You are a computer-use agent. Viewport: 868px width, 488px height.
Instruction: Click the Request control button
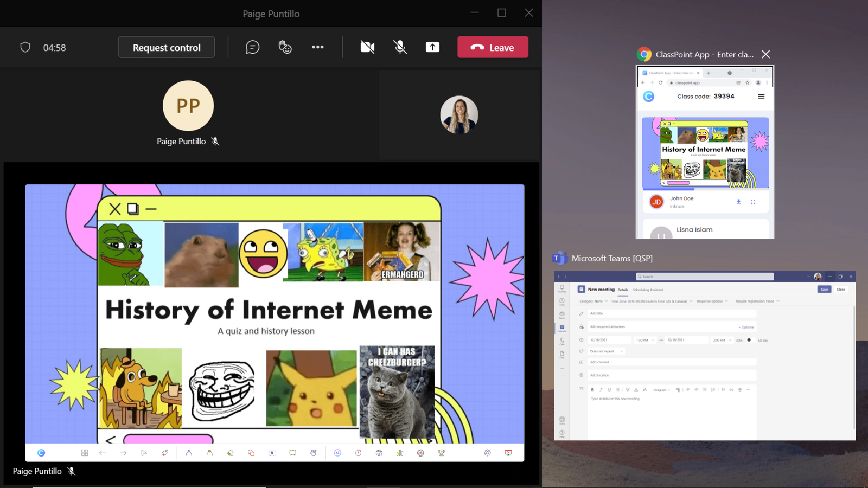pos(167,47)
